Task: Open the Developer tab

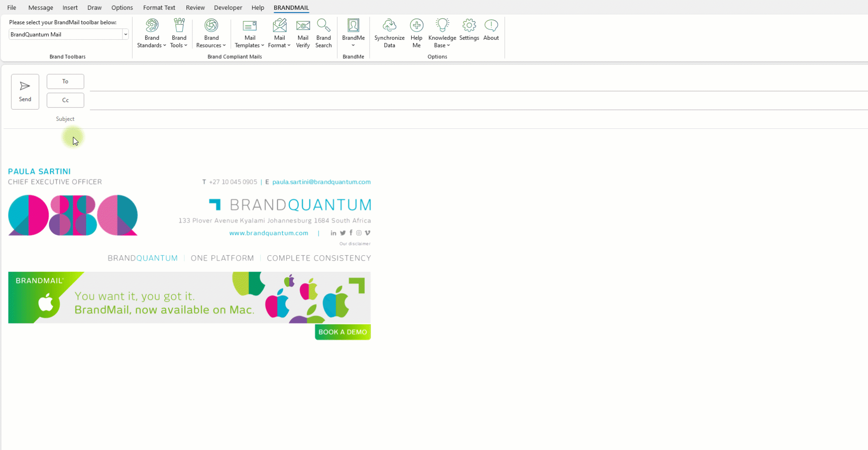Action: pyautogui.click(x=228, y=7)
